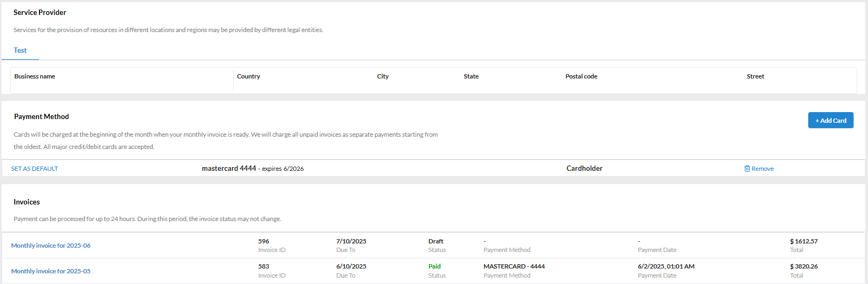Viewport: 868px width, 284px height.
Task: Switch to the Test service provider tab
Action: tap(20, 50)
